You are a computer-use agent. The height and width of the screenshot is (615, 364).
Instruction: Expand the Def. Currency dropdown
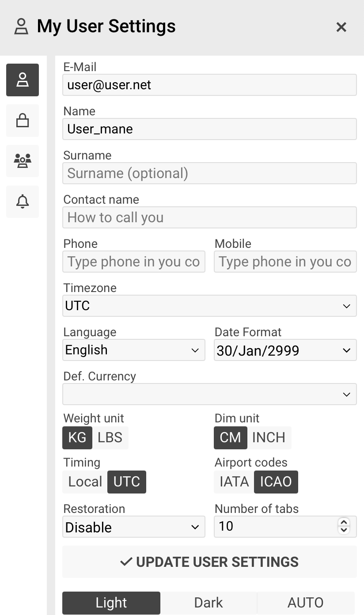pyautogui.click(x=209, y=394)
